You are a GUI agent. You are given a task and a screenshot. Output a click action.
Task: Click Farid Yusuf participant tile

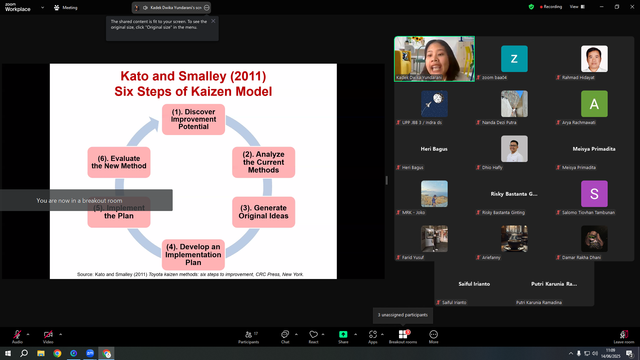click(x=434, y=239)
